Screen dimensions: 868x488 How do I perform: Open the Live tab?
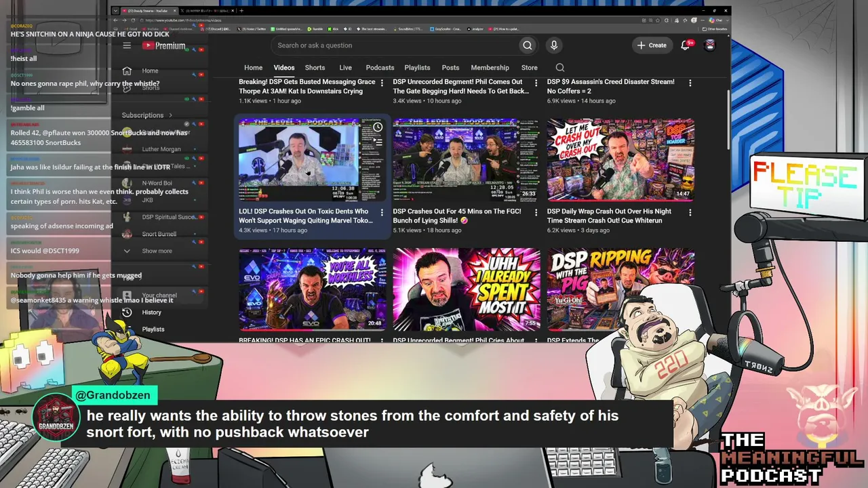(345, 68)
